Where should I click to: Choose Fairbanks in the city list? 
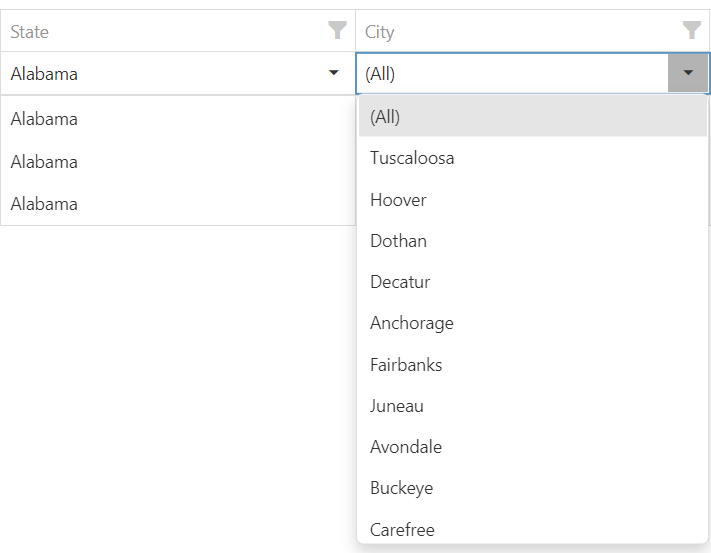tap(533, 364)
